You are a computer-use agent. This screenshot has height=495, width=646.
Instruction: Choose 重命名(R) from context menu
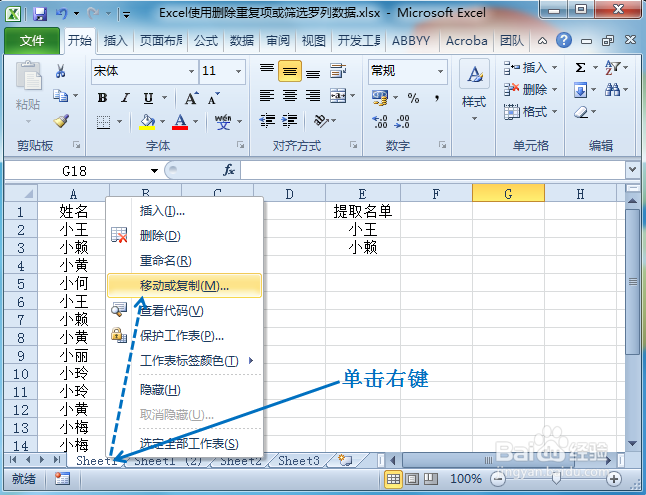coord(184,260)
